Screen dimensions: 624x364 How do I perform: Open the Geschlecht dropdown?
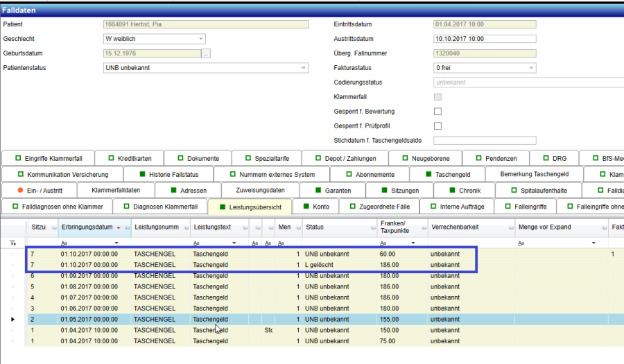tap(201, 39)
